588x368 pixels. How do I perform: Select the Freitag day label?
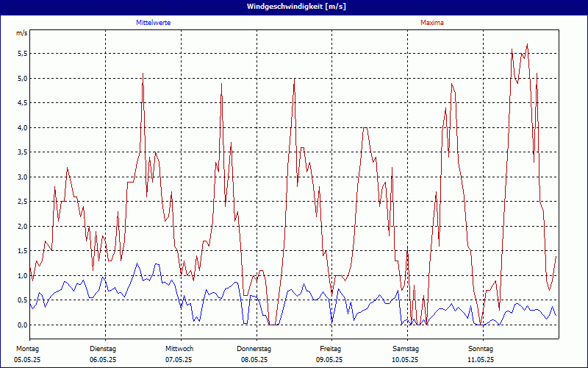(x=331, y=348)
